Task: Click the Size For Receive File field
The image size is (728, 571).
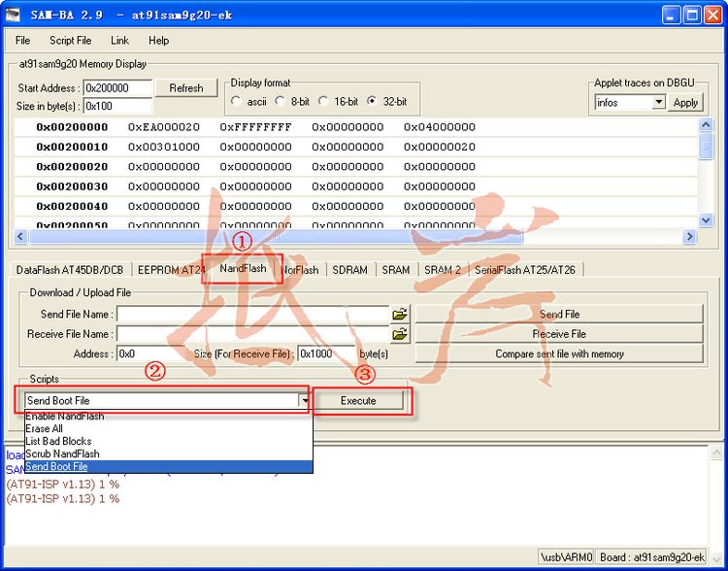Action: (327, 354)
